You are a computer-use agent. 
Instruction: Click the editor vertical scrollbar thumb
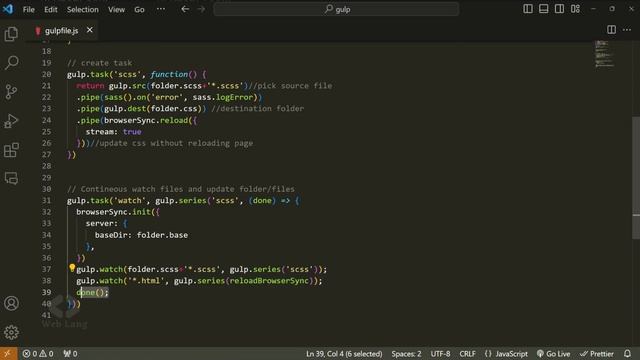pyautogui.click(x=636, y=178)
